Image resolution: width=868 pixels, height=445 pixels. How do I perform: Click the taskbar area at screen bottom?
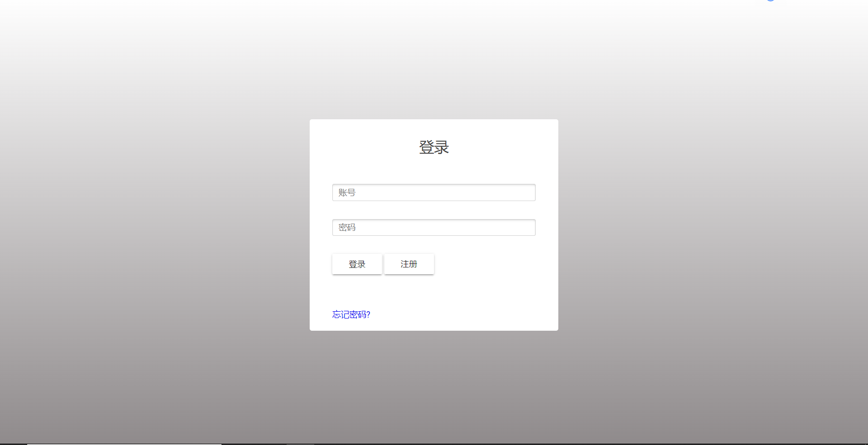[434, 443]
